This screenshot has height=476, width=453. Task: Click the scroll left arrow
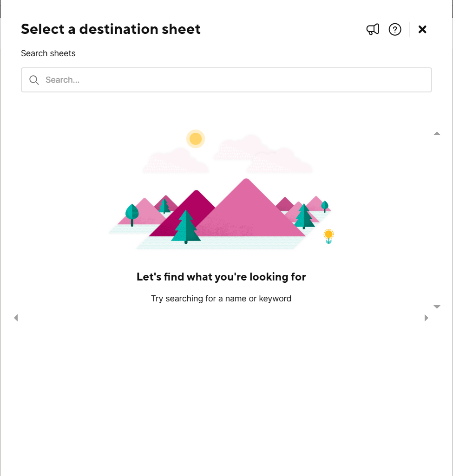(16, 318)
